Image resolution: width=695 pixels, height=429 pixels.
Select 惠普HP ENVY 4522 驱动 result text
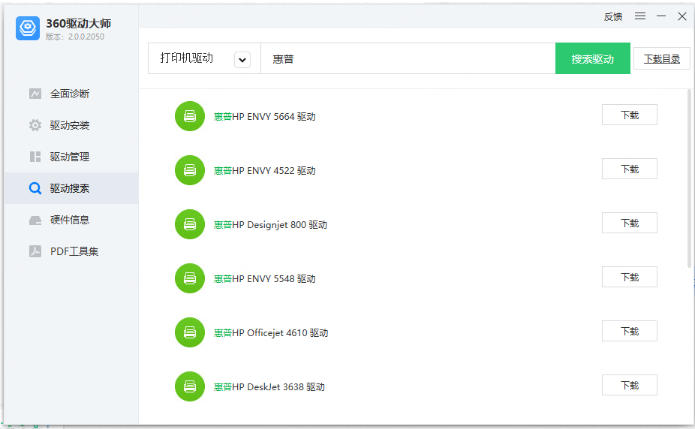pos(265,171)
